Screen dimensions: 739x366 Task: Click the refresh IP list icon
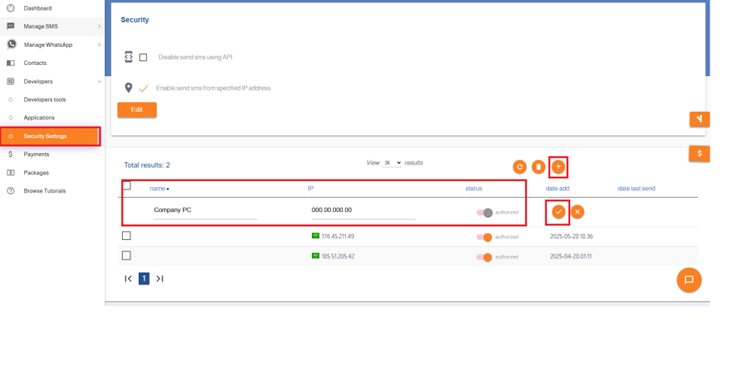point(519,167)
